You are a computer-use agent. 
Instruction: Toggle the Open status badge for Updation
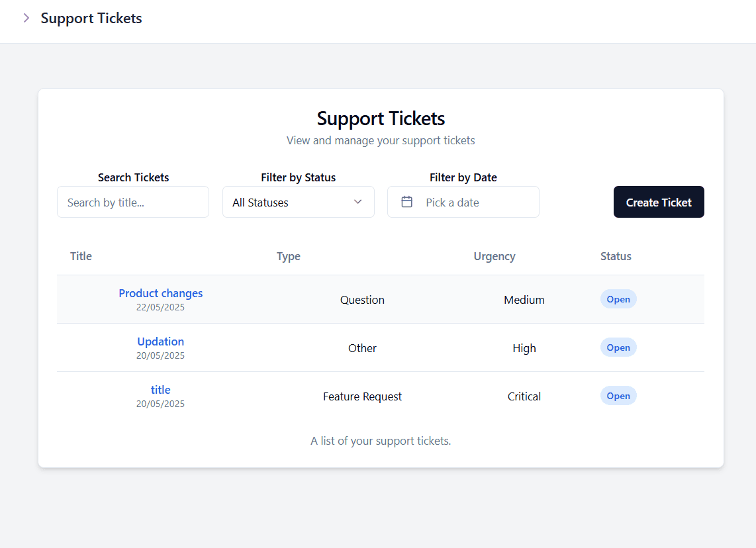618,347
